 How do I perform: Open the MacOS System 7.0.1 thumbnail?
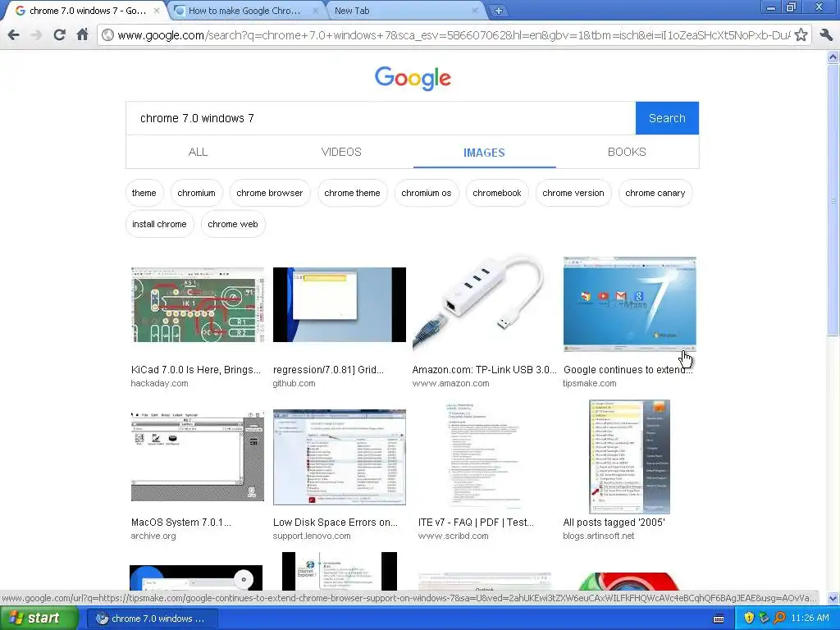click(x=197, y=456)
